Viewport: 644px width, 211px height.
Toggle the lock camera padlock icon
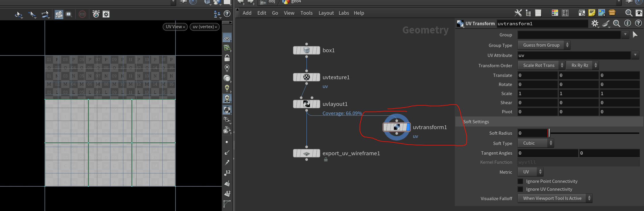click(x=227, y=58)
